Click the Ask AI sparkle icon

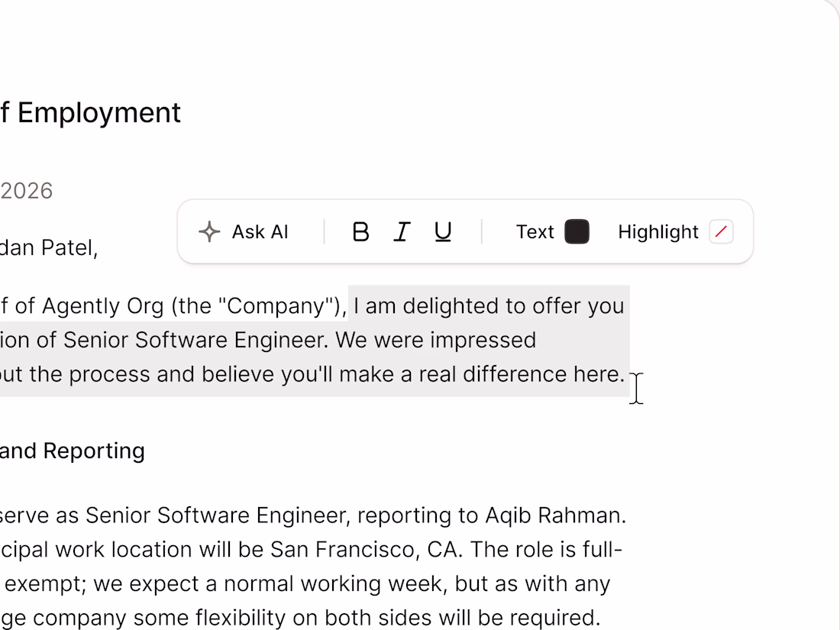(209, 232)
